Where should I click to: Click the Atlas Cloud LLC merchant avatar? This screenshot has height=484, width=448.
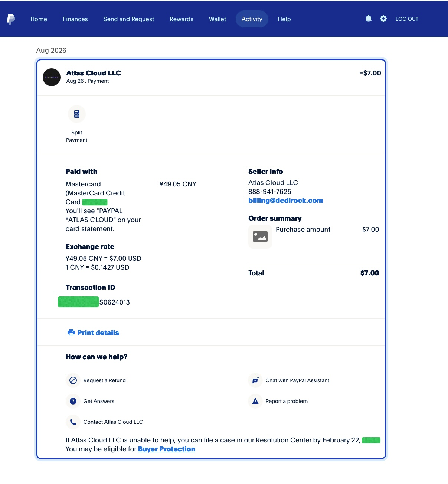tap(52, 77)
